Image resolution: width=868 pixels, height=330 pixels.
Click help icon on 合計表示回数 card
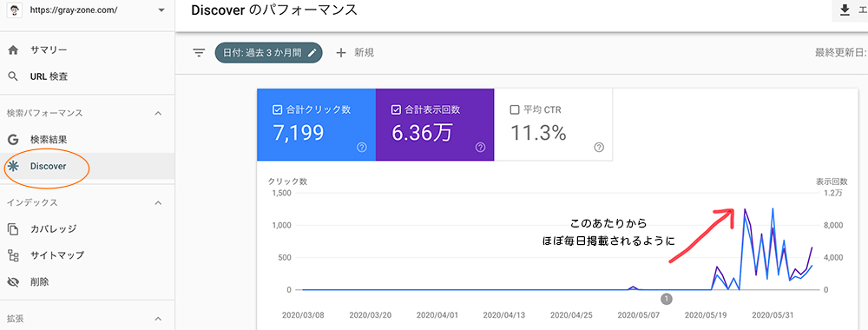(480, 148)
